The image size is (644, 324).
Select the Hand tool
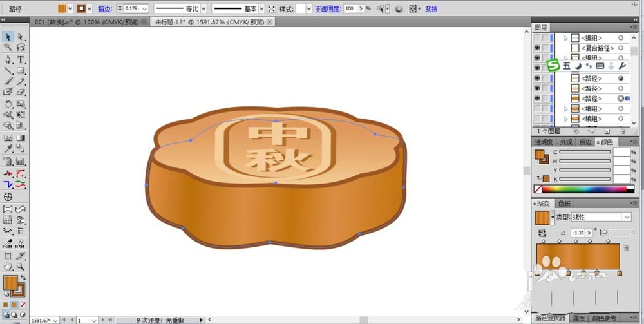coord(8,267)
